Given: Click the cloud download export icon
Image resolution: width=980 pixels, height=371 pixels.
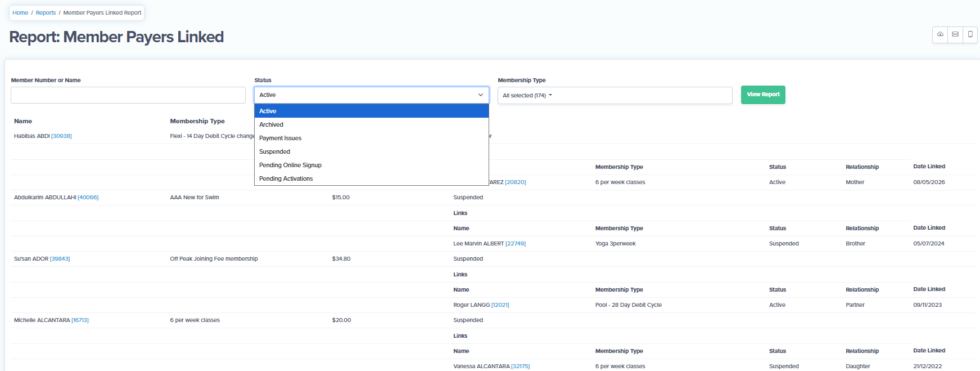Looking at the screenshot, I should pos(940,34).
